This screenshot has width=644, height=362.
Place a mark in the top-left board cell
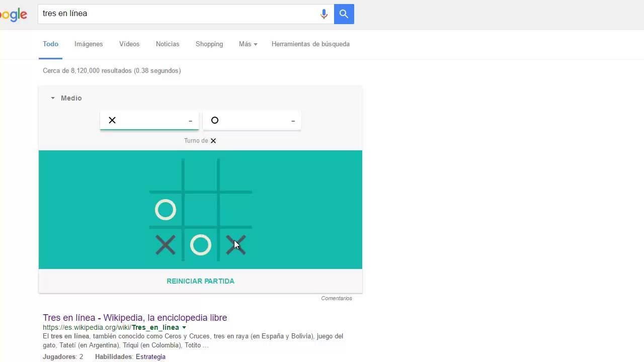tap(166, 175)
